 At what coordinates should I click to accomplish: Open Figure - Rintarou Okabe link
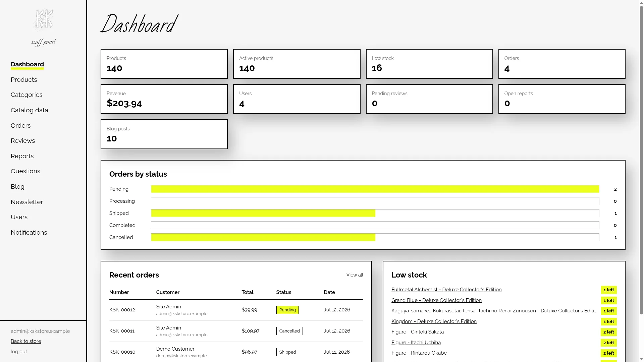pos(419,353)
